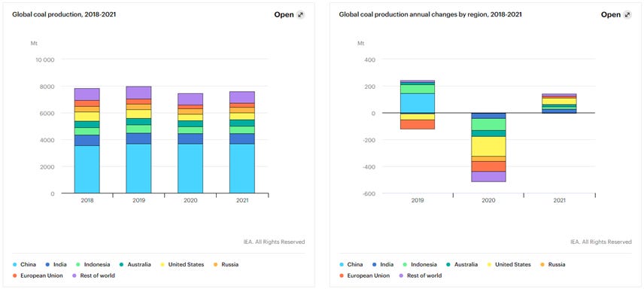Click expand icon on Global coal production chart

(x=300, y=15)
